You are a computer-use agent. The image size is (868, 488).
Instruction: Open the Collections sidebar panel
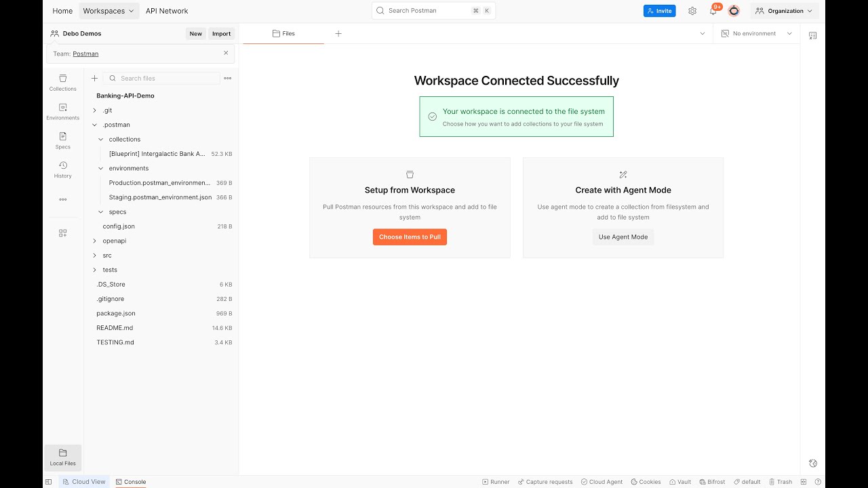point(62,83)
